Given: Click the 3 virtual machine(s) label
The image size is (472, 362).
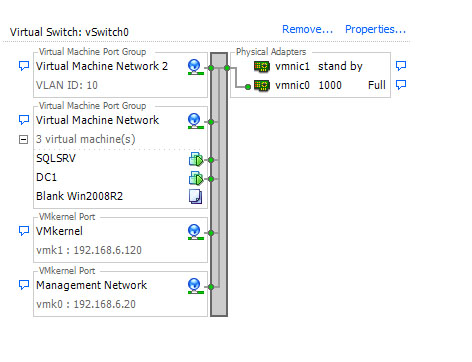Looking at the screenshot, I should coord(86,139).
